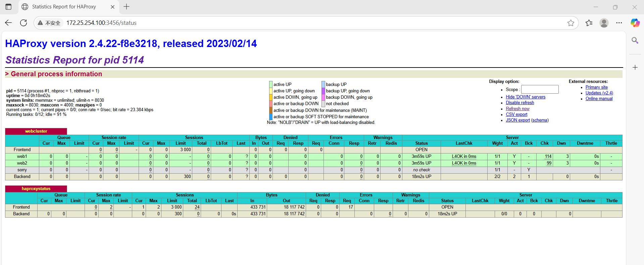644x265 pixels.
Task: Visit the Primary site link
Action: click(x=596, y=87)
